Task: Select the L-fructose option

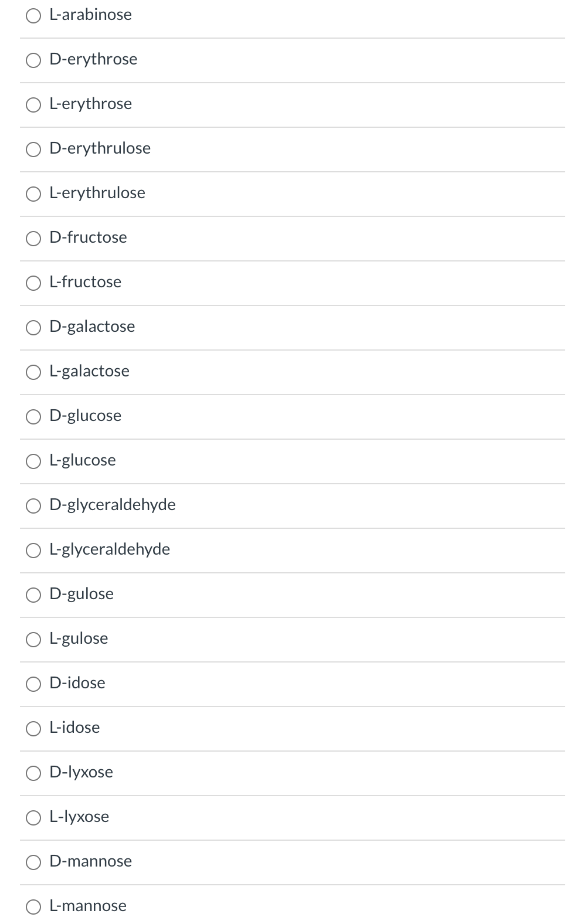Action: [33, 283]
